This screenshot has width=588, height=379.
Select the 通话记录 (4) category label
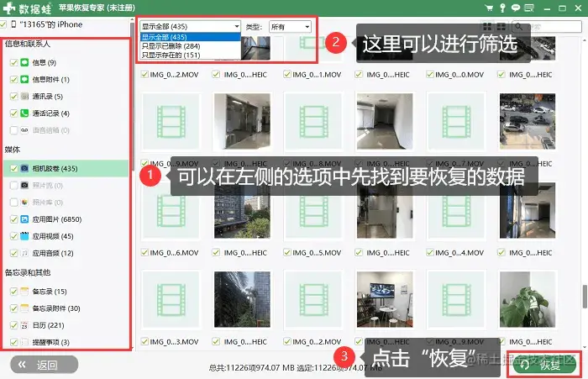(50, 113)
